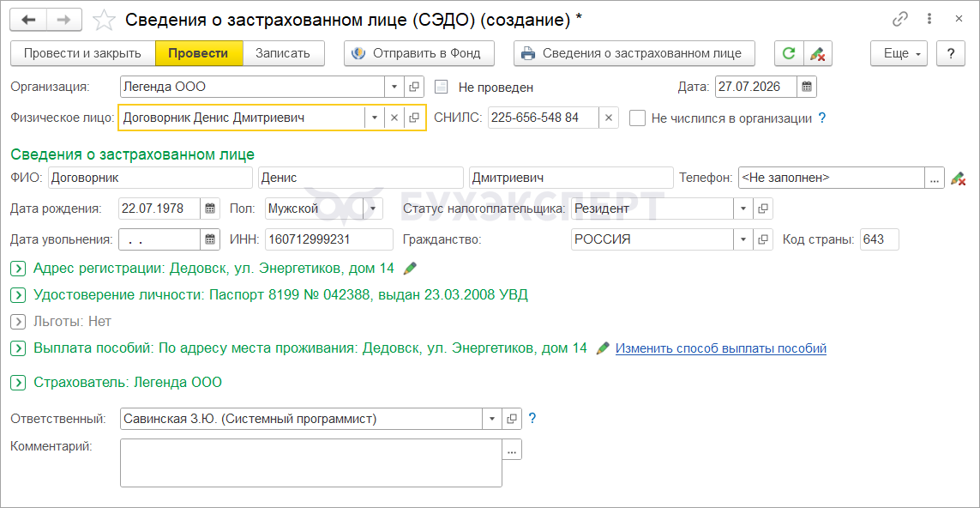Click the Комментарий text area
This screenshot has height=508, width=980.
click(311, 463)
